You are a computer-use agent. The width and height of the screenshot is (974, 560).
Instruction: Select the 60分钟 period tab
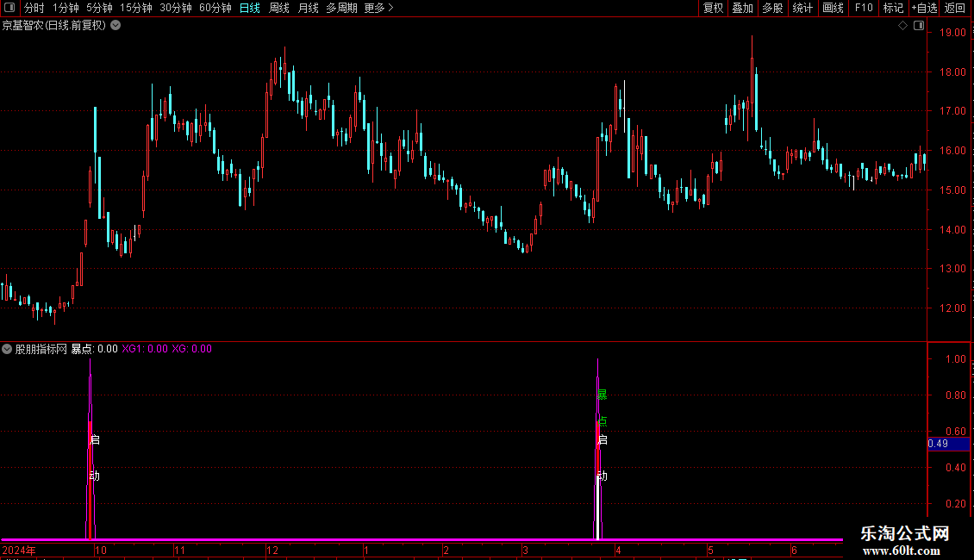[215, 8]
